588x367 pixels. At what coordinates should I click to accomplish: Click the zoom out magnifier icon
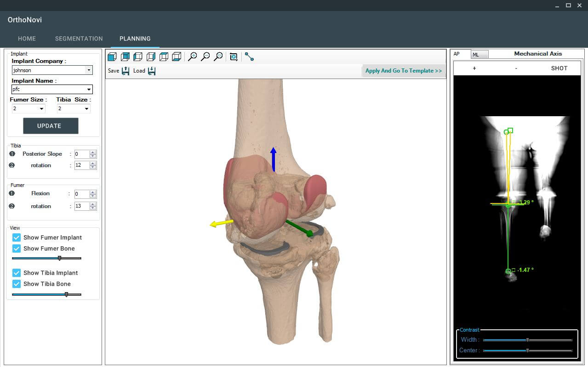206,56
